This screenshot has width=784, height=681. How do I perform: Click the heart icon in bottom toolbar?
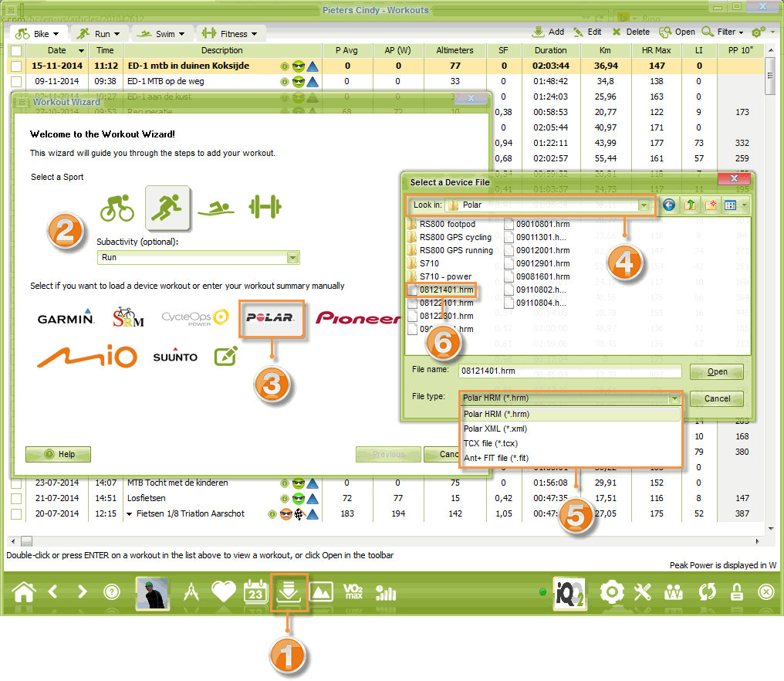(x=223, y=592)
